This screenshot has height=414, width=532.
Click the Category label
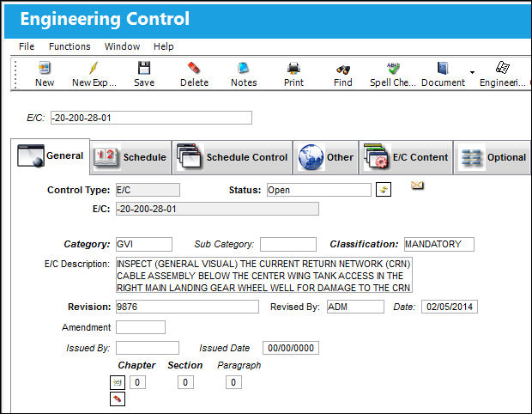[87, 244]
